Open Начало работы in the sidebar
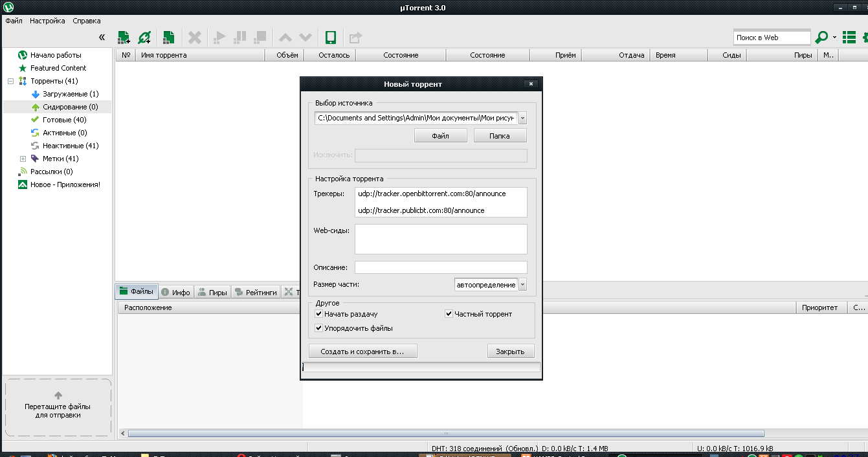The height and width of the screenshot is (457, 868). [x=56, y=55]
